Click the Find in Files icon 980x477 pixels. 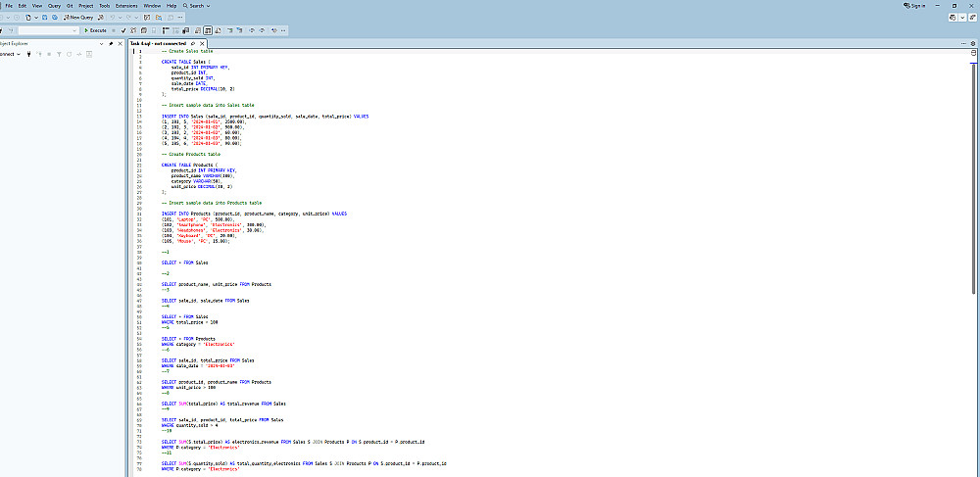click(159, 18)
